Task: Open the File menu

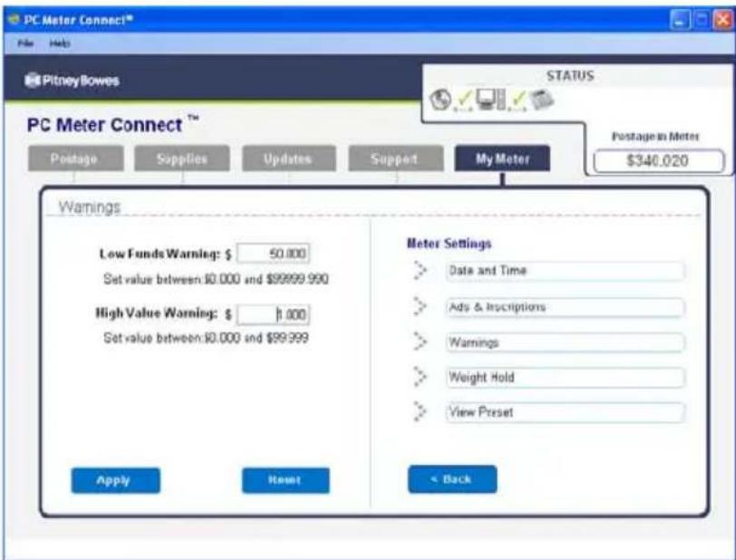Action: pyautogui.click(x=25, y=43)
